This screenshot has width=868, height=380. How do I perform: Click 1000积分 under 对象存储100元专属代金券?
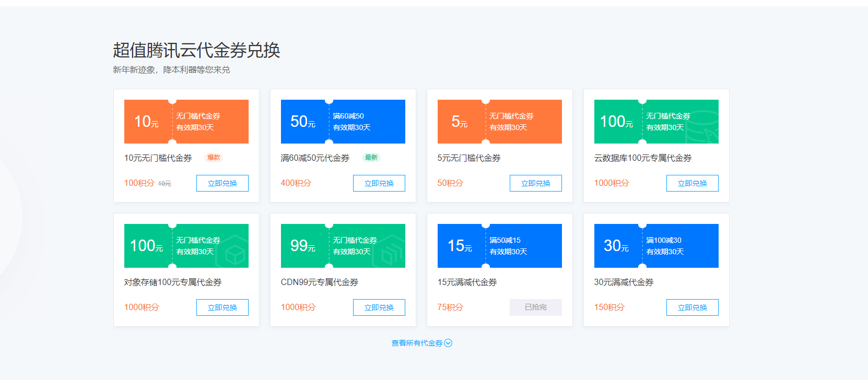point(142,307)
